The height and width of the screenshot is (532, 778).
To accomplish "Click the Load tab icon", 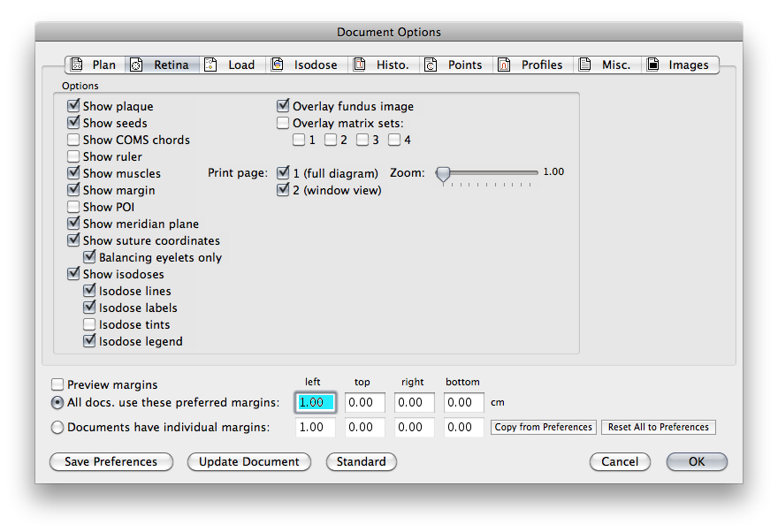I will 210,65.
